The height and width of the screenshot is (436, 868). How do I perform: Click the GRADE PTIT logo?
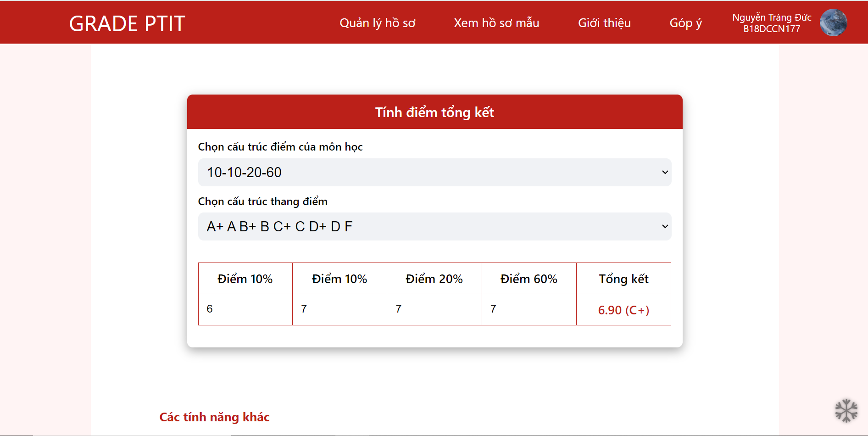[127, 24]
